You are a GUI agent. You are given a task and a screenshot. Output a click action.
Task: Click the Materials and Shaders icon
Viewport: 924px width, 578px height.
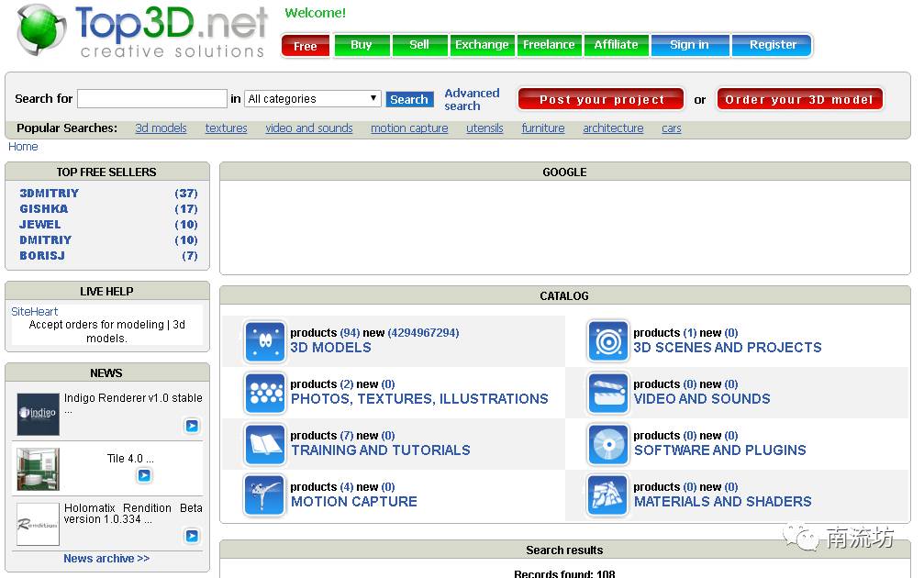coord(607,495)
